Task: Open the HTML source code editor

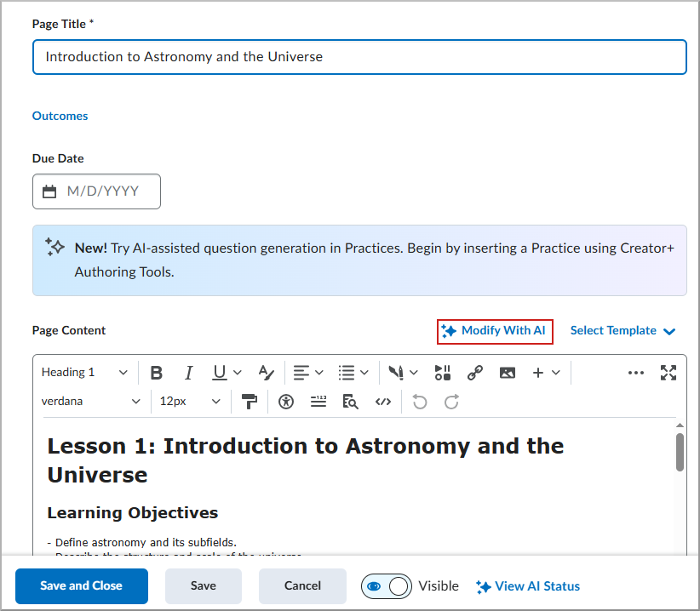Action: click(382, 402)
